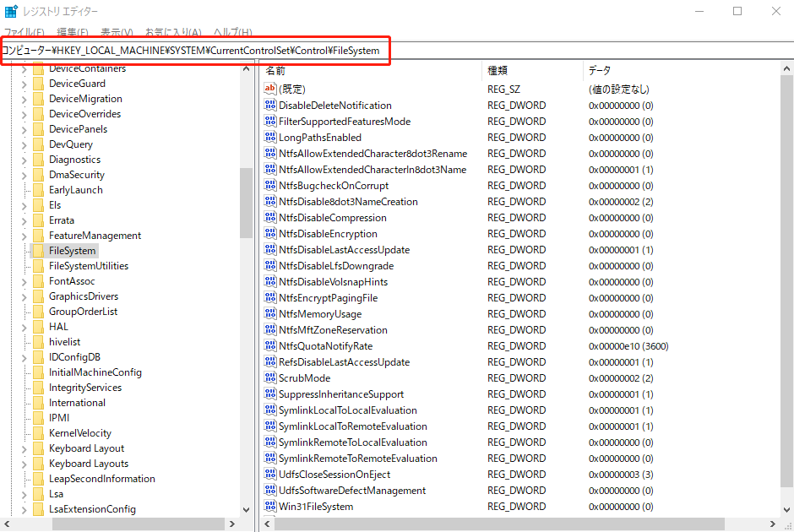The image size is (794, 532).
Task: Click the folder icon of GraphicsDrivers
Action: pyautogui.click(x=39, y=296)
